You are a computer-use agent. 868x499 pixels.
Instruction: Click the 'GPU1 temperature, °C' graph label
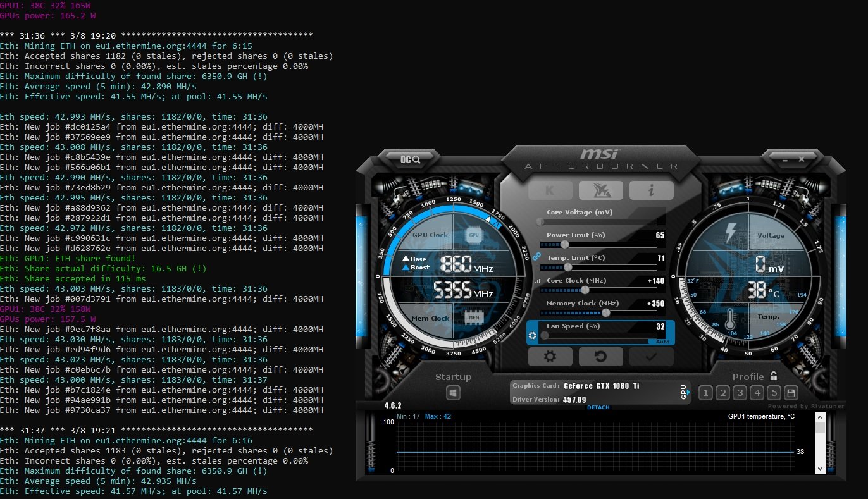coord(761,416)
